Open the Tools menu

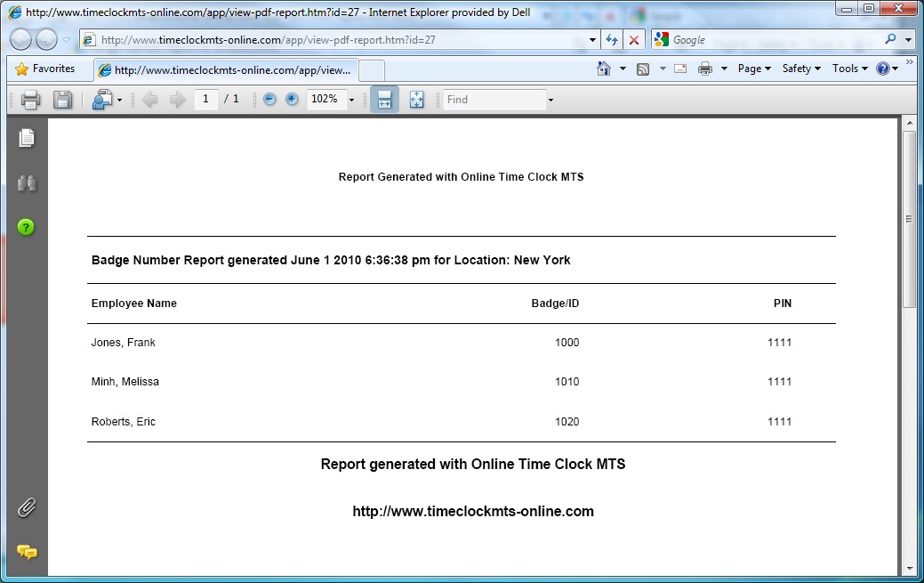850,69
